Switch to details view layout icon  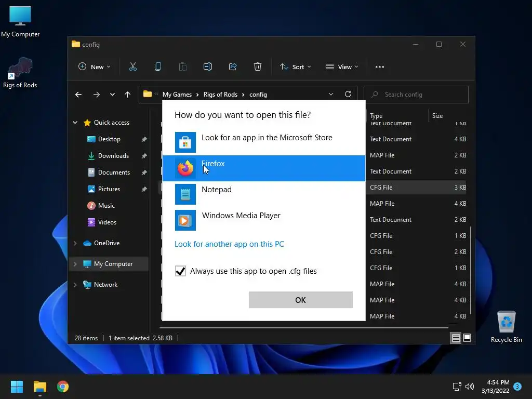point(456,338)
